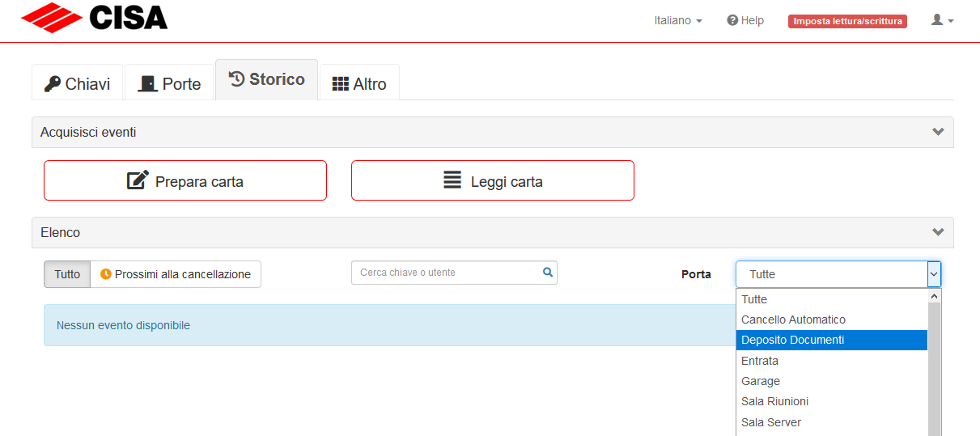The height and width of the screenshot is (436, 980).
Task: Click the Prepara carta button
Action: (185, 180)
